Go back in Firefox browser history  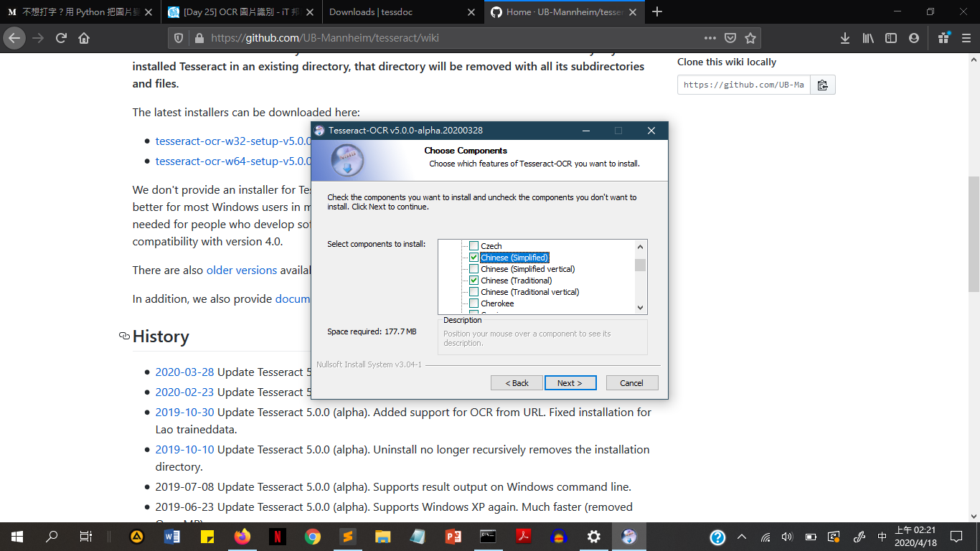(x=14, y=38)
